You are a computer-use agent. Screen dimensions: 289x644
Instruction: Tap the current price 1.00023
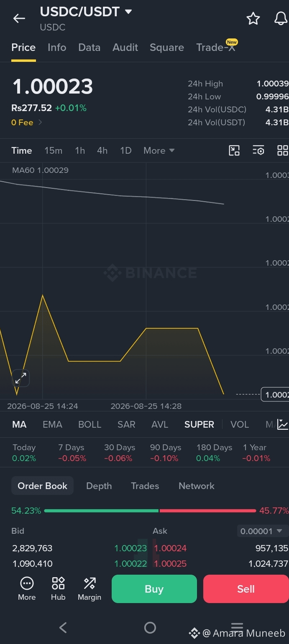point(53,87)
